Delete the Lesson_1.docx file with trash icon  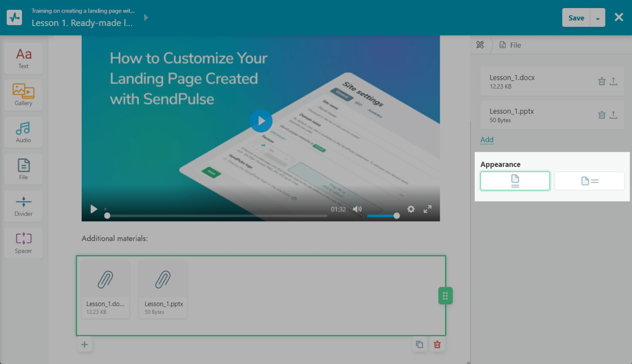(x=601, y=81)
